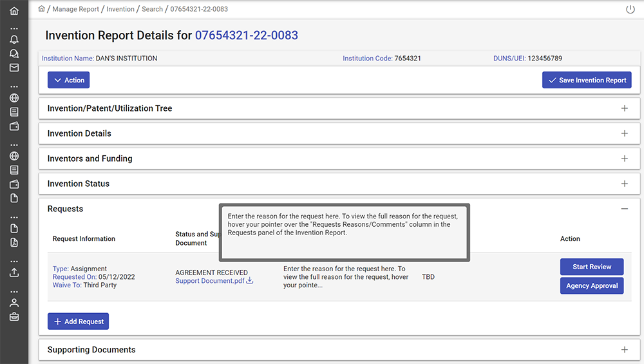Viewport: 644px width, 364px height.
Task: Open the user profile icon in sidebar
Action: pyautogui.click(x=14, y=302)
